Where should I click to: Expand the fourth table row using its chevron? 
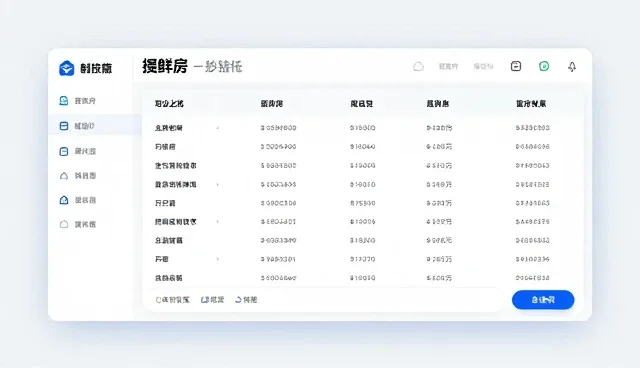pyautogui.click(x=218, y=184)
